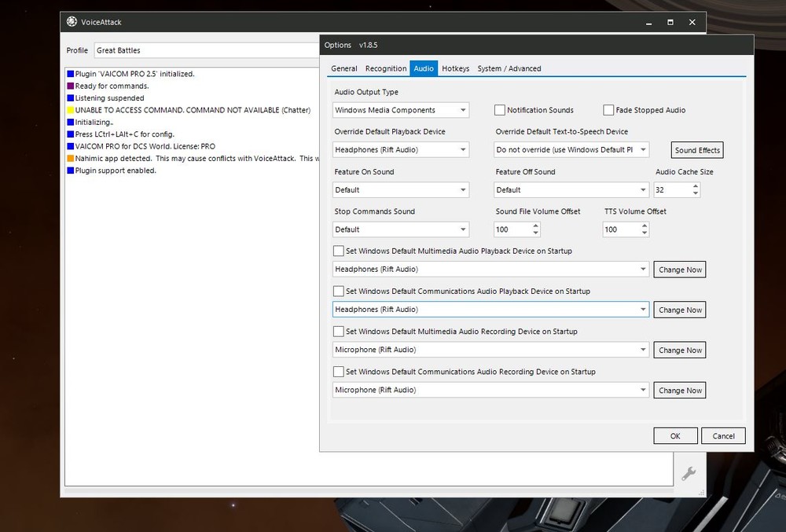Click the Sound File Volume Offset field

coord(511,230)
